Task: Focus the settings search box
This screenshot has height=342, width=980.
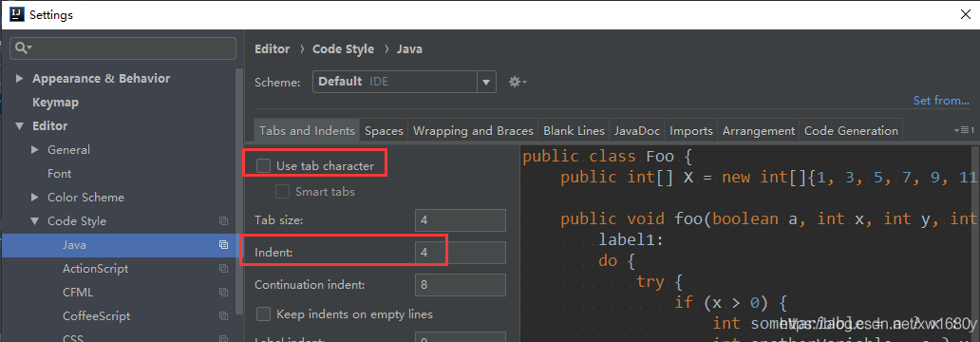Action: point(123,48)
